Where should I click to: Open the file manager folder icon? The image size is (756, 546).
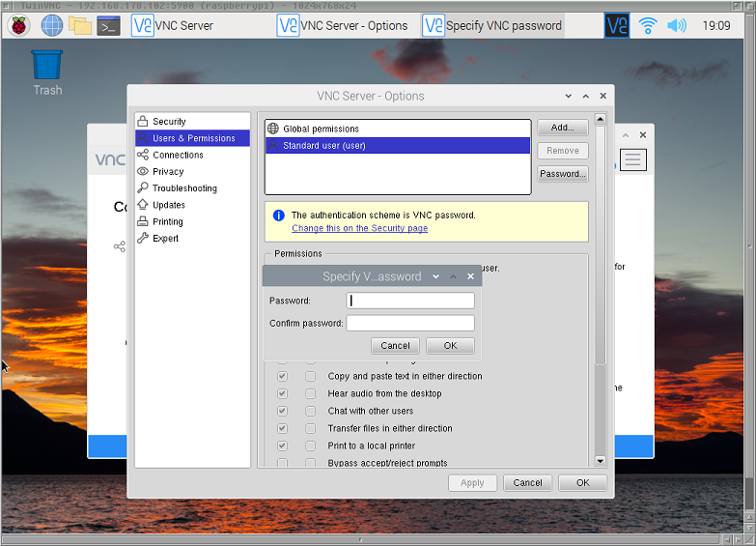[x=80, y=25]
